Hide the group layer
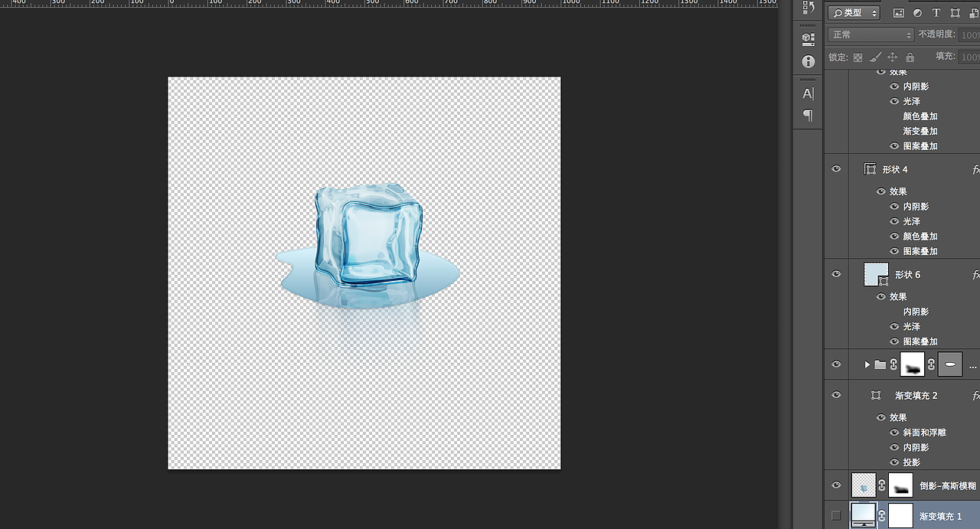 pos(836,364)
